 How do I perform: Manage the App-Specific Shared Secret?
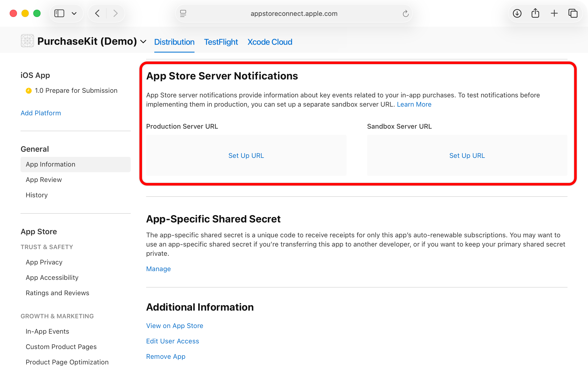click(x=158, y=269)
